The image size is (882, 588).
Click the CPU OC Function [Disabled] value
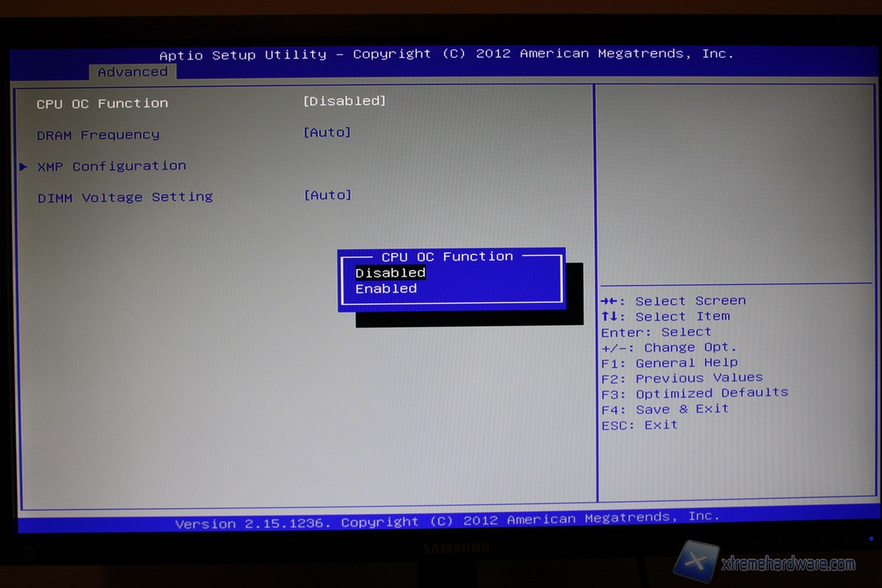344,101
